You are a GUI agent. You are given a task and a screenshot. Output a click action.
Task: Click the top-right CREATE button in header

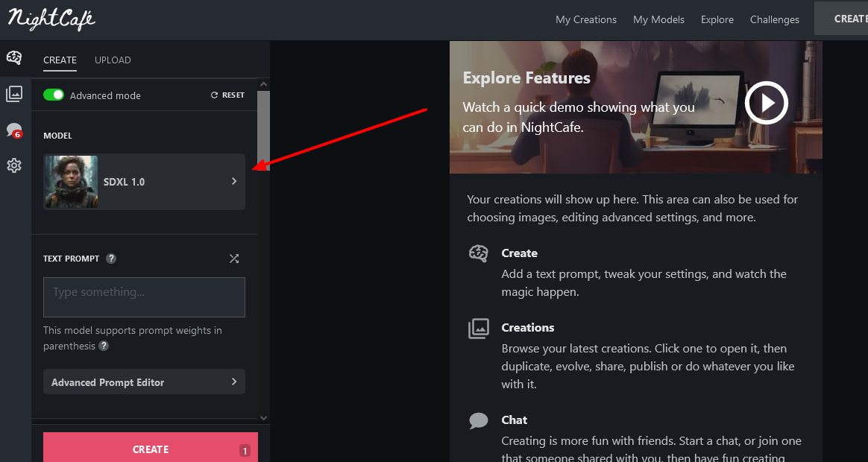click(841, 19)
